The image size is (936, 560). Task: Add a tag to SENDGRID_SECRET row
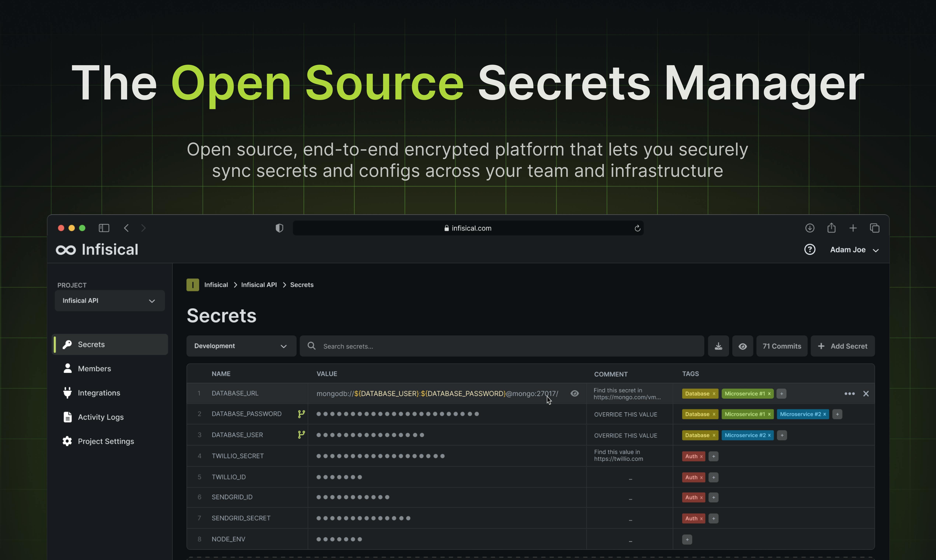(x=713, y=519)
